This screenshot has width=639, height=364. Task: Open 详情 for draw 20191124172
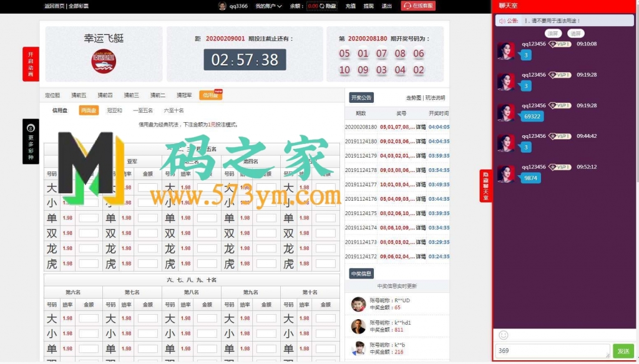421,257
